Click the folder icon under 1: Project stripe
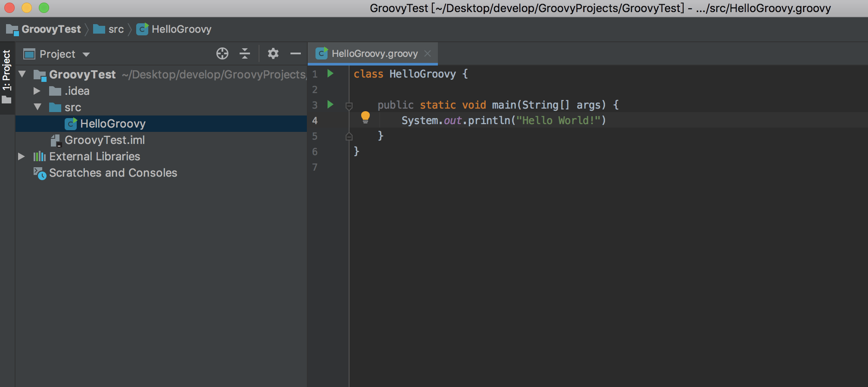 tap(6, 100)
